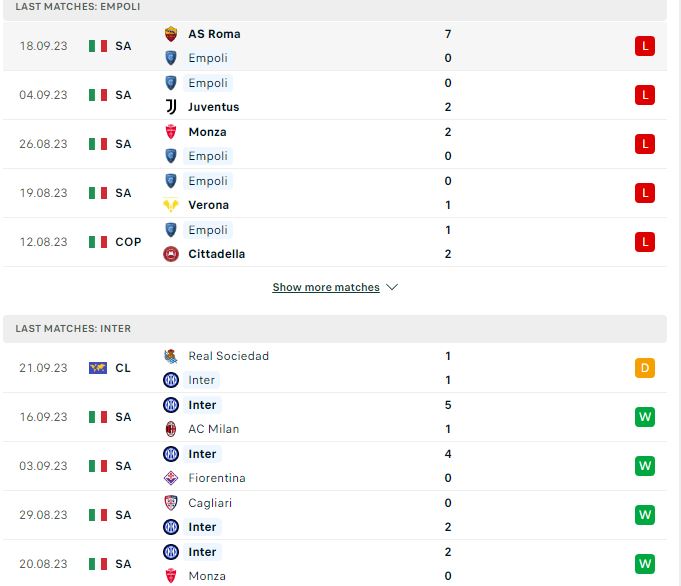Click the chevron next to Show more matches
Image resolution: width=681 pixels, height=586 pixels.
pos(392,288)
